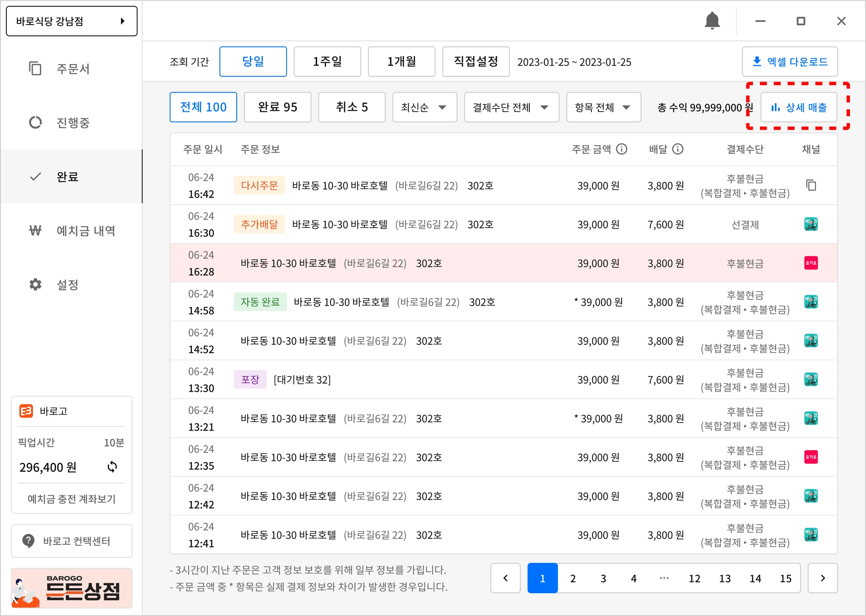Select the 당일 period option
The width and height of the screenshot is (866, 616).
tap(253, 62)
